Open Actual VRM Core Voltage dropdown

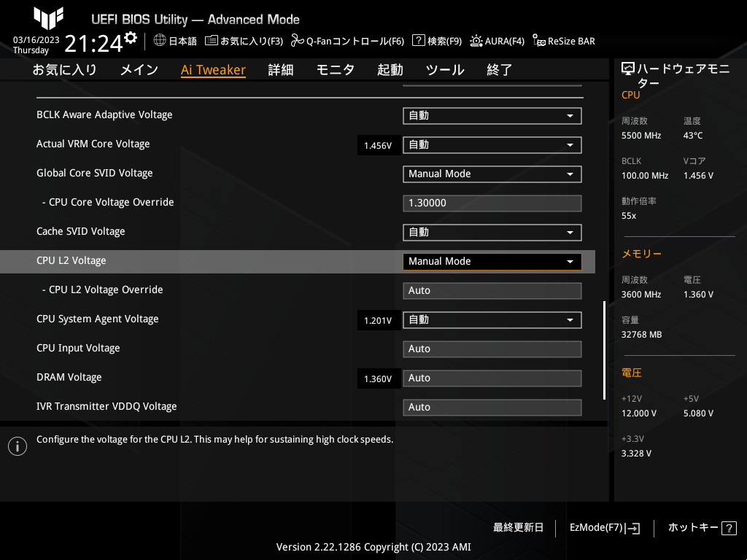pos(492,145)
